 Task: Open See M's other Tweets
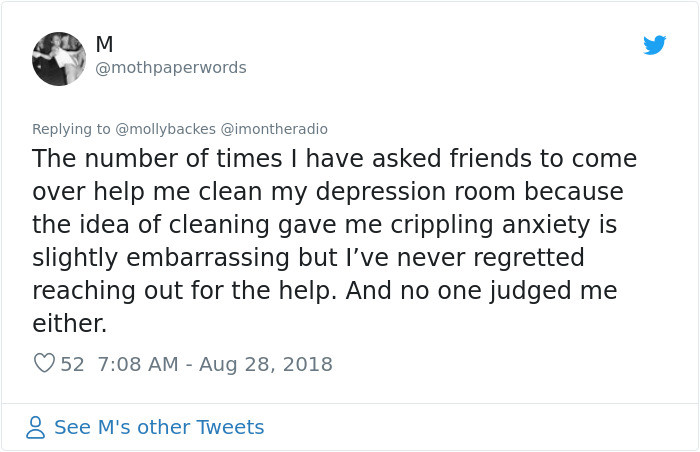point(159,427)
